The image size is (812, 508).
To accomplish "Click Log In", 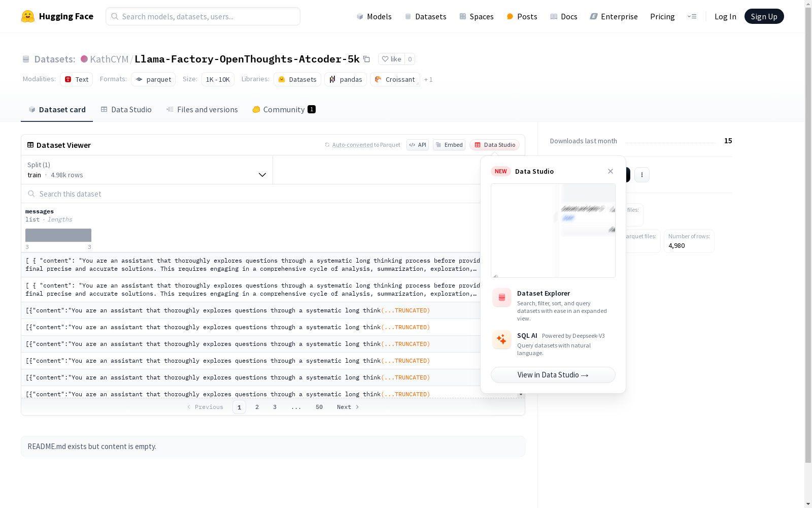I will tap(725, 16).
